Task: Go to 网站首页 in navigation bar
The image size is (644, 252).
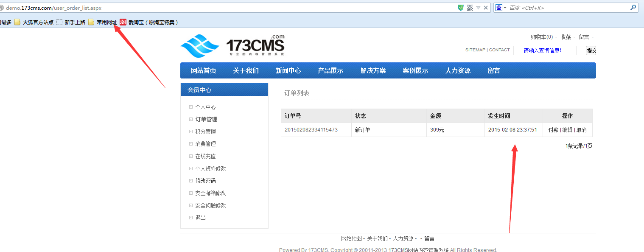Action: click(x=203, y=70)
